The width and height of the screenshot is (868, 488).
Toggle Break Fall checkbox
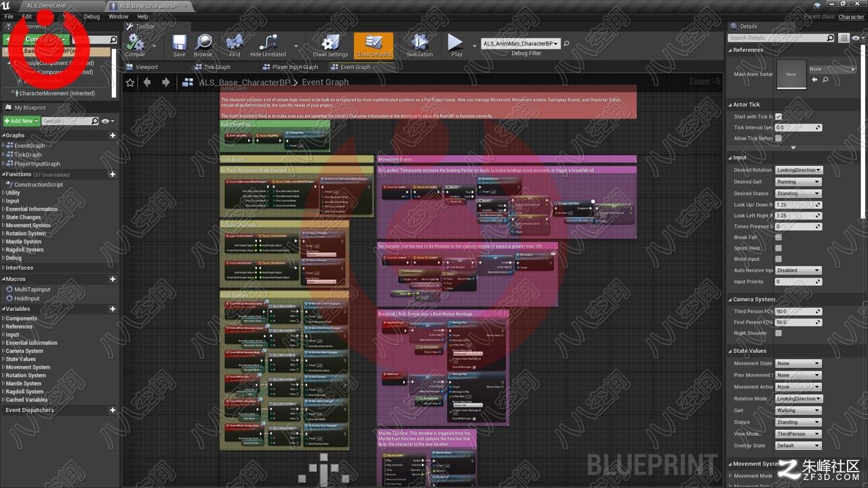pos(778,237)
